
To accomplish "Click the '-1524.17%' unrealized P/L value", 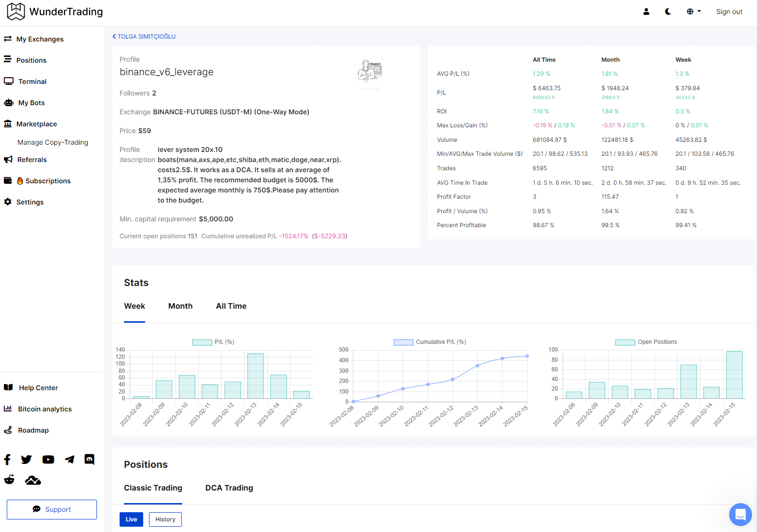I will pos(294,236).
